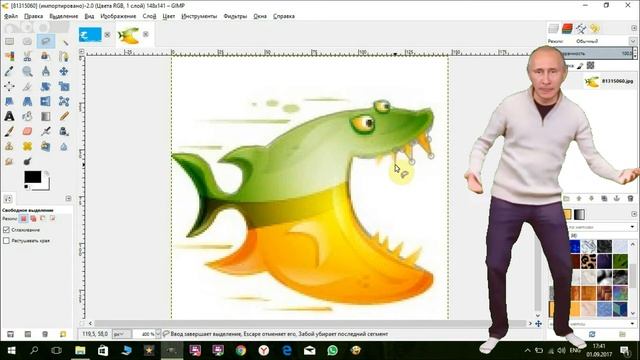Select the Pencil tool
Viewport: 640px width, 360px height.
click(64, 116)
